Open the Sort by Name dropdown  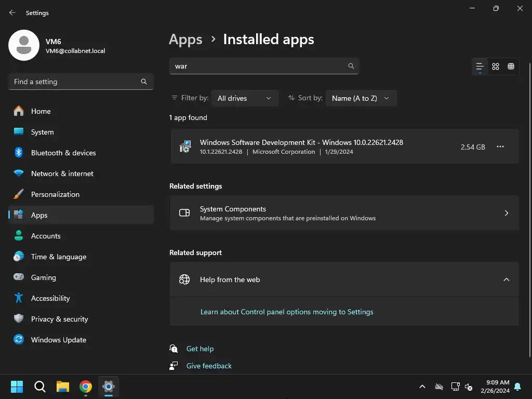(x=361, y=98)
